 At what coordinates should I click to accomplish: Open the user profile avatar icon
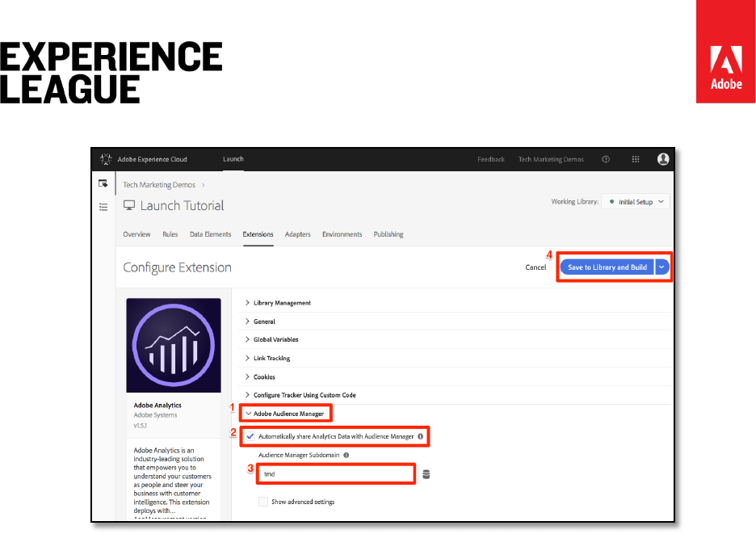click(x=663, y=158)
